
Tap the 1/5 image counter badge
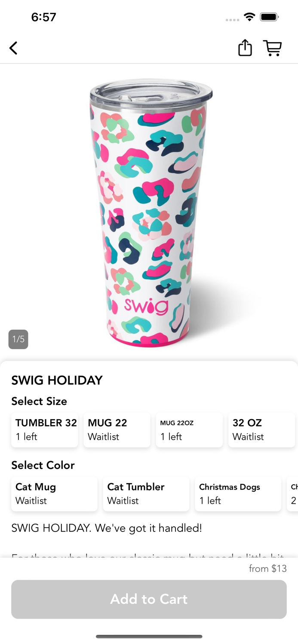18,339
